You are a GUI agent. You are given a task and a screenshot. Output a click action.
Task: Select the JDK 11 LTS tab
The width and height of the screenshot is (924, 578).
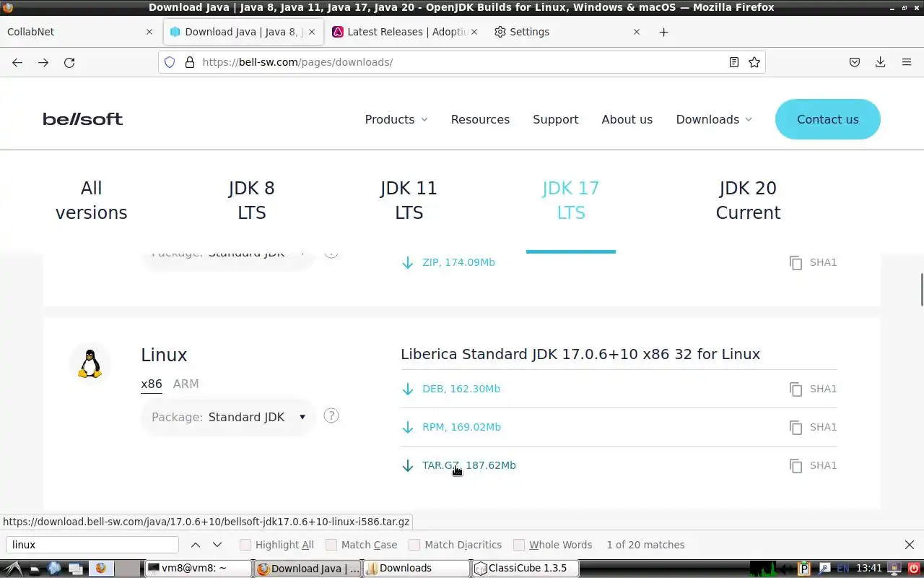(409, 200)
